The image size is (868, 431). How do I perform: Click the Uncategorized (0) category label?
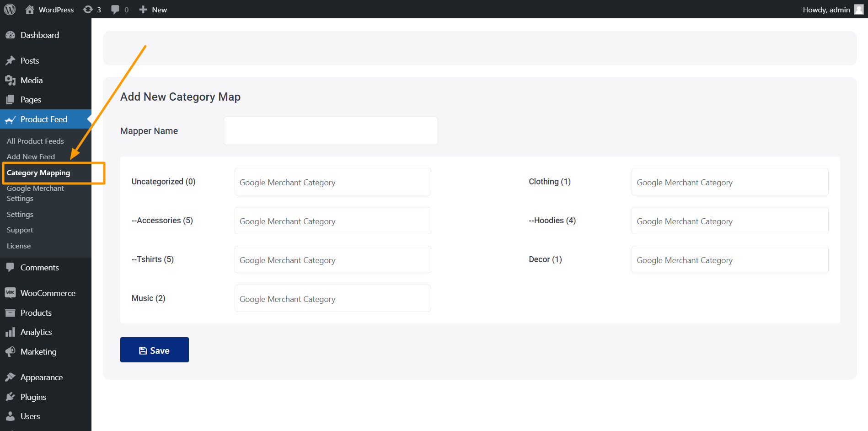pos(163,182)
